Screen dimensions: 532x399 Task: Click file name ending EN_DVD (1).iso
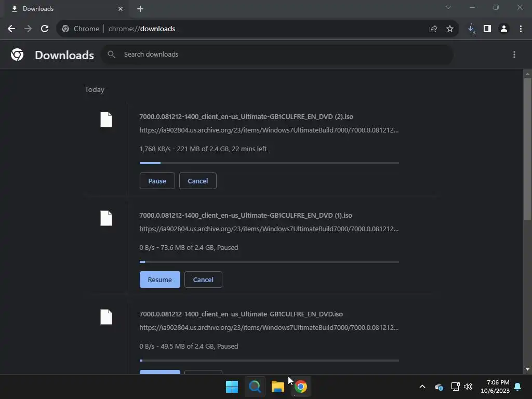246,216
